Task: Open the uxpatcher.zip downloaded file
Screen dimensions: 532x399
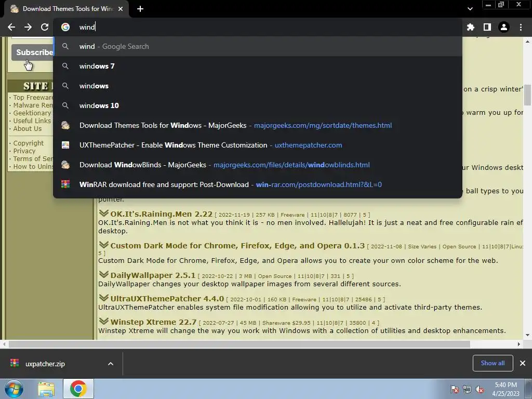Action: (x=45, y=364)
